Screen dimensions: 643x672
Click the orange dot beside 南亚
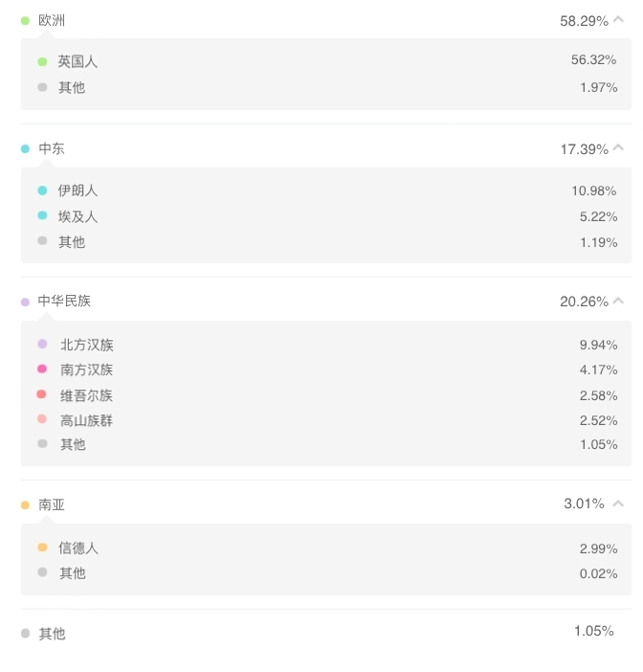(x=25, y=504)
